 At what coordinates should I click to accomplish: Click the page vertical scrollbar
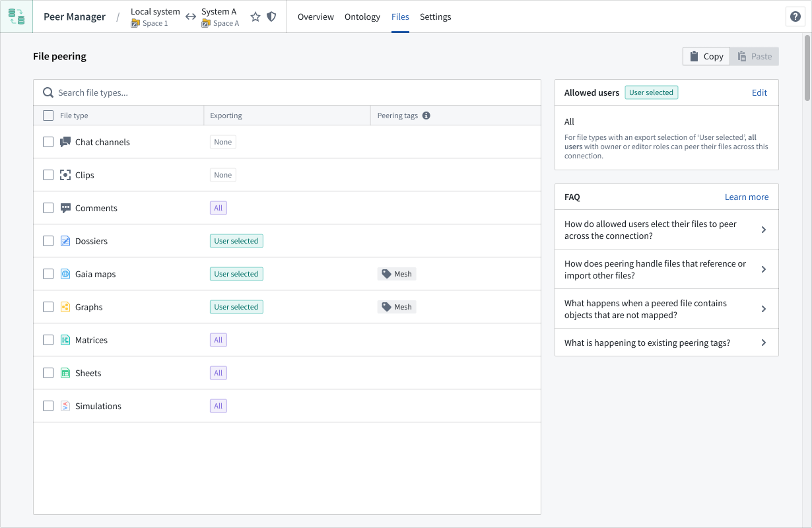click(807, 68)
